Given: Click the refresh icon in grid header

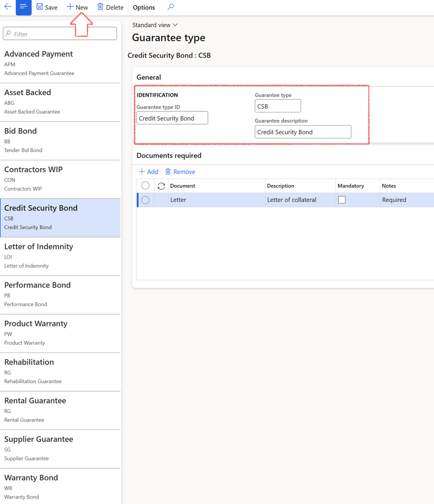Looking at the screenshot, I should coord(161,186).
